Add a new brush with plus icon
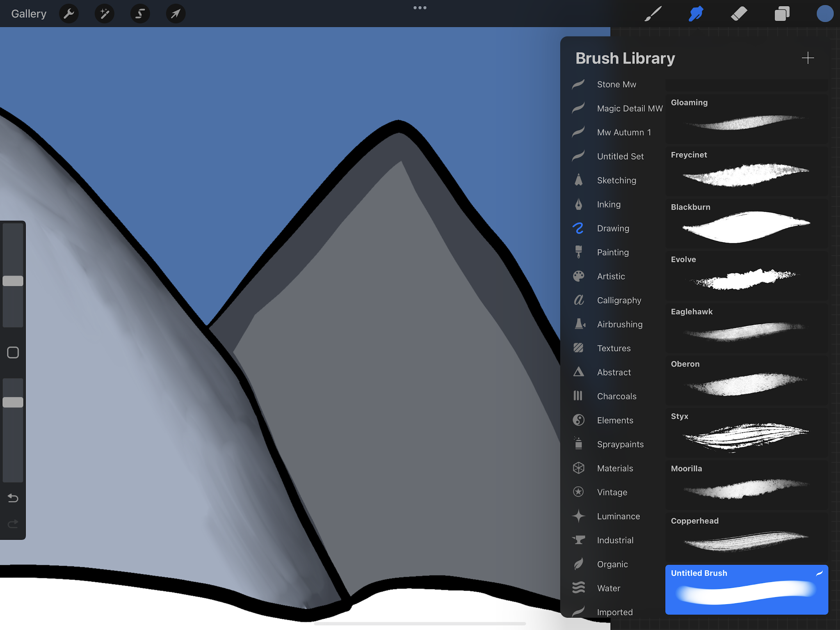 [x=808, y=58]
